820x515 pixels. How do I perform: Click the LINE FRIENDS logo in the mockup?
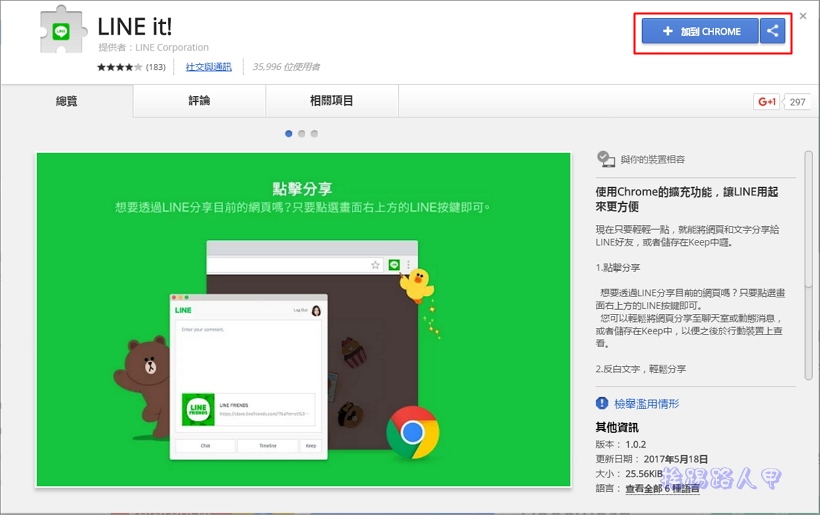tap(198, 409)
